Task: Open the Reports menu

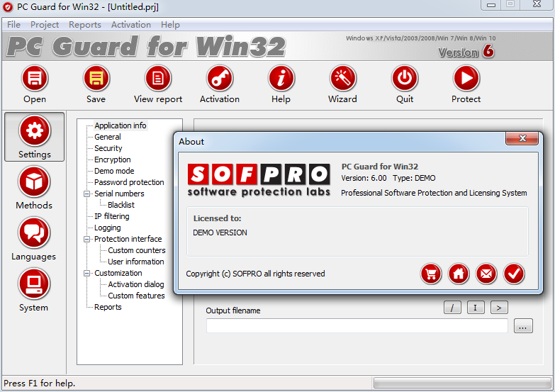Action: (x=85, y=24)
